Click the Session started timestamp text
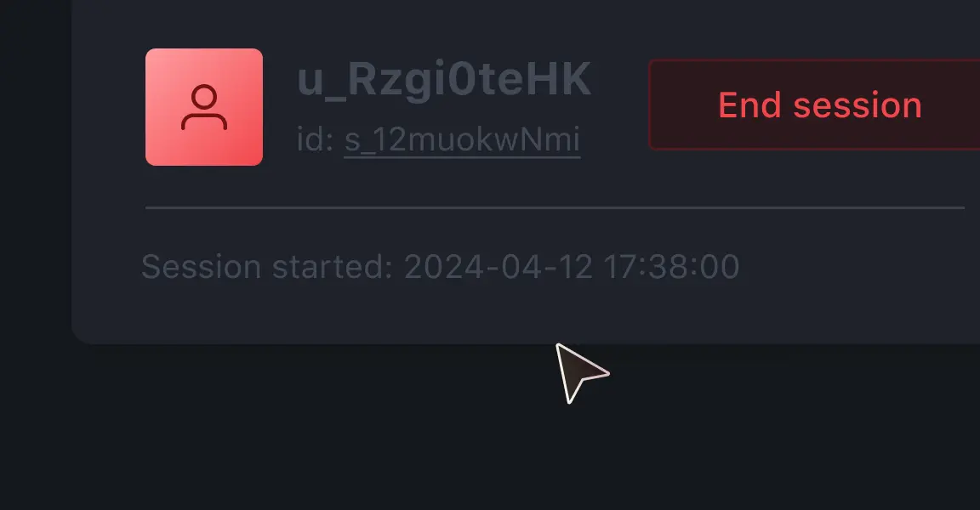 440,267
